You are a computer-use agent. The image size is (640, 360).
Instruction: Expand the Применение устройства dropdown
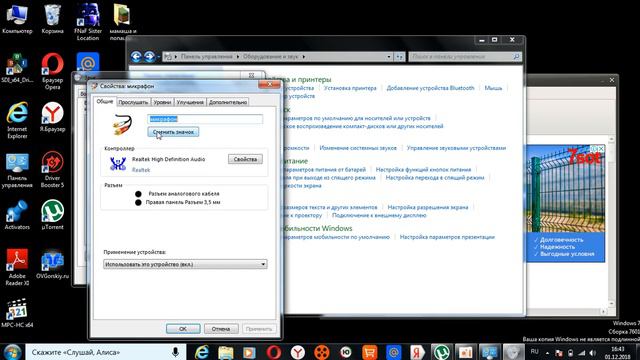coord(185,264)
